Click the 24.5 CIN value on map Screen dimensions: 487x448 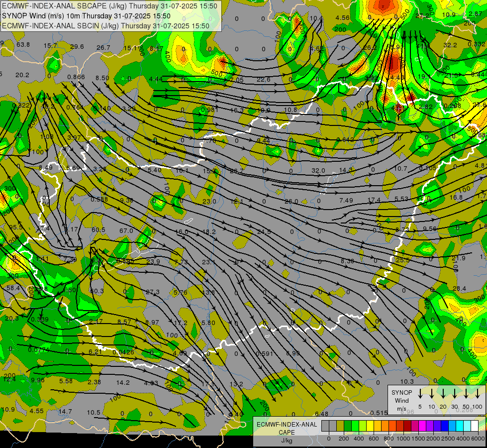pyautogui.click(x=264, y=231)
